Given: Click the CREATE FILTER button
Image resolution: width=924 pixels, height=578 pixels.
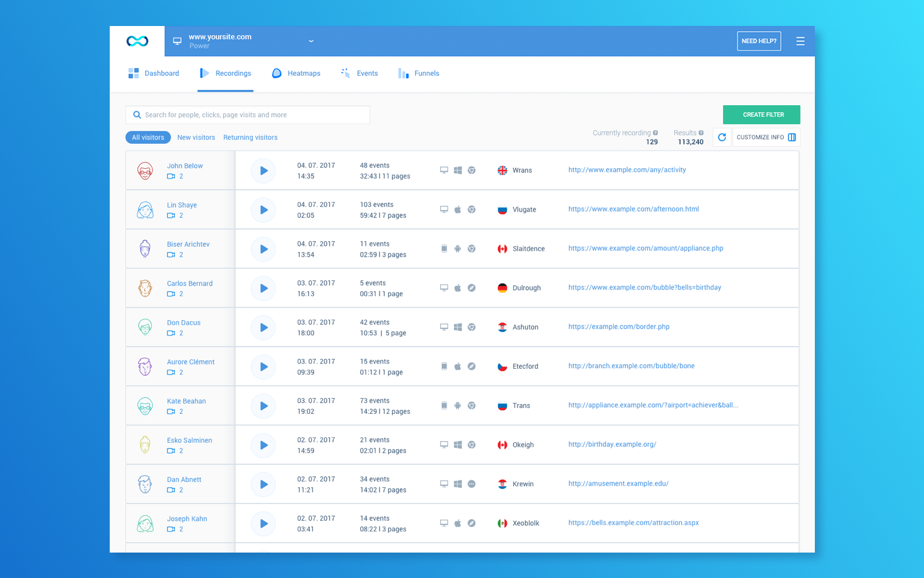Looking at the screenshot, I should pyautogui.click(x=761, y=114).
